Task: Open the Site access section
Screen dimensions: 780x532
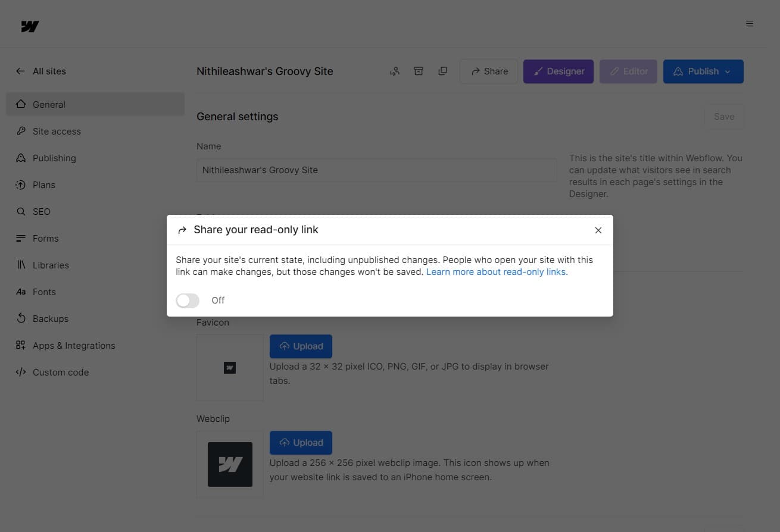Action: 57,131
